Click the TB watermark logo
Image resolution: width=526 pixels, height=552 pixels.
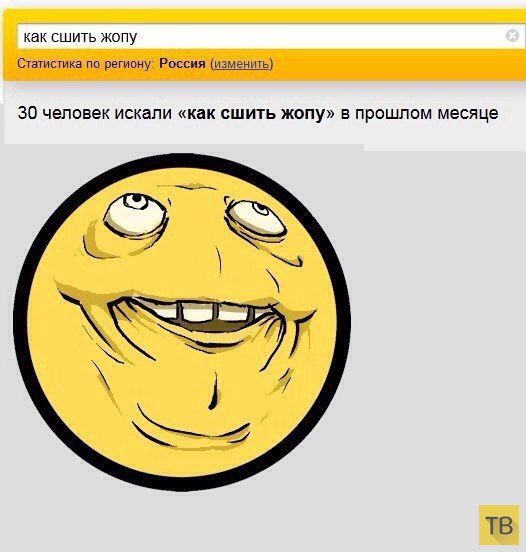(499, 525)
